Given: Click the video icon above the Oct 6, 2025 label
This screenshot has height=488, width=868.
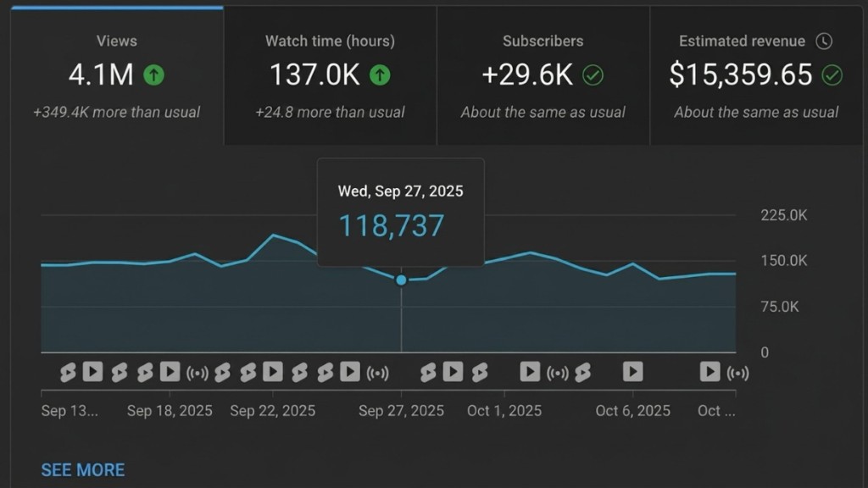Looking at the screenshot, I should click(632, 372).
